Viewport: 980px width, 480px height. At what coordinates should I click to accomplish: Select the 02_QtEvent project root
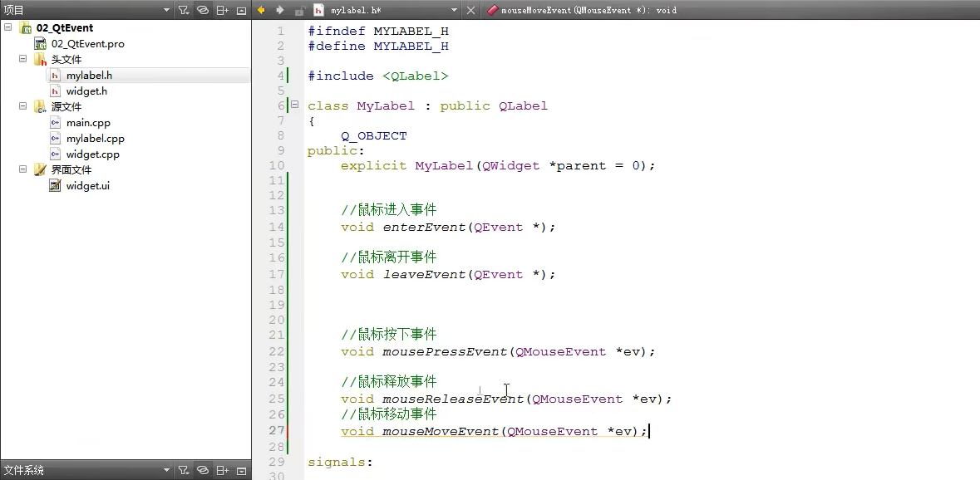click(64, 27)
